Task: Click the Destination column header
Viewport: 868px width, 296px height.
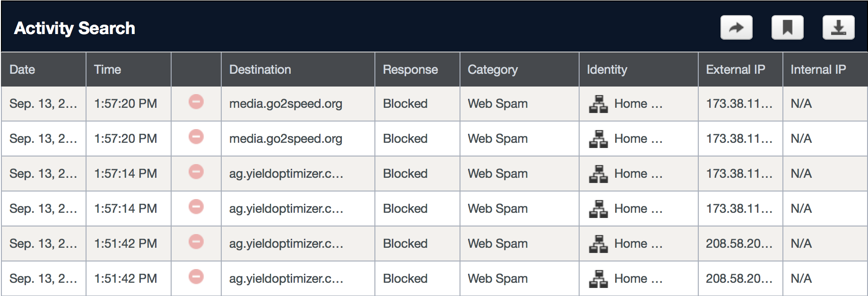Action: 260,70
